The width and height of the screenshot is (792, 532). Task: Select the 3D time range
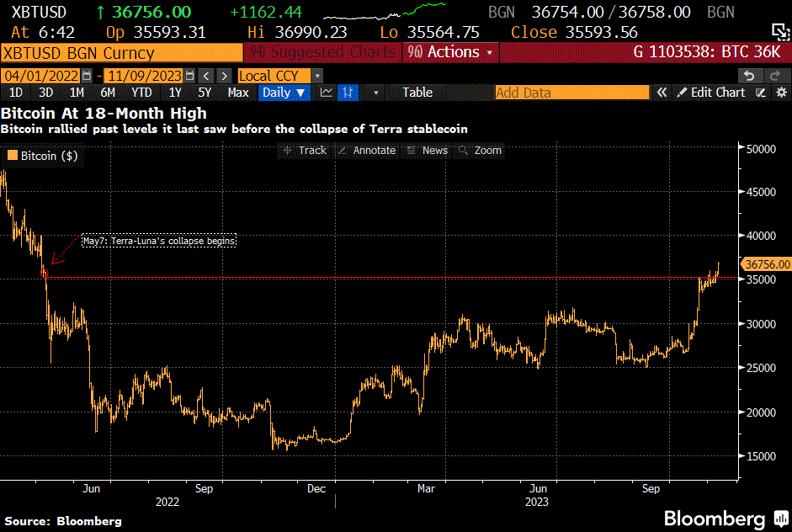[45, 93]
